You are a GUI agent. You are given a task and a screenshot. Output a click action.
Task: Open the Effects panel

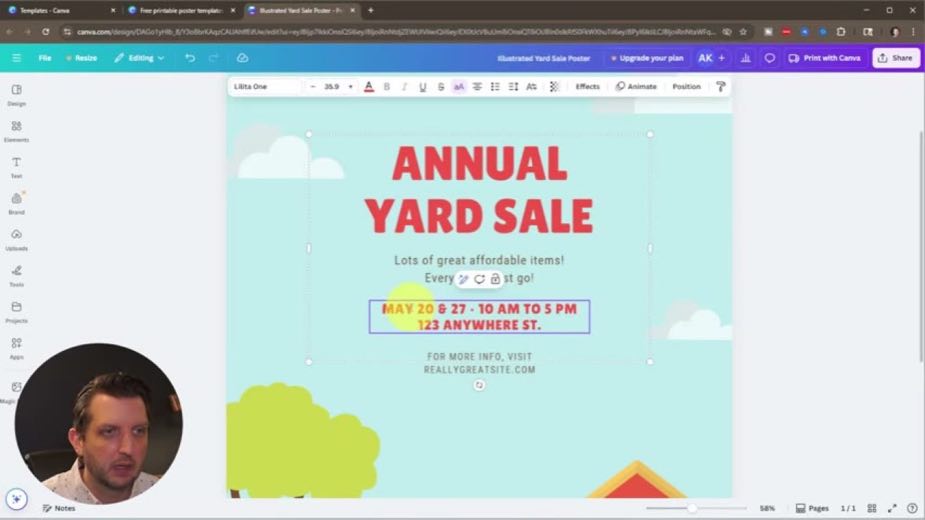[588, 87]
